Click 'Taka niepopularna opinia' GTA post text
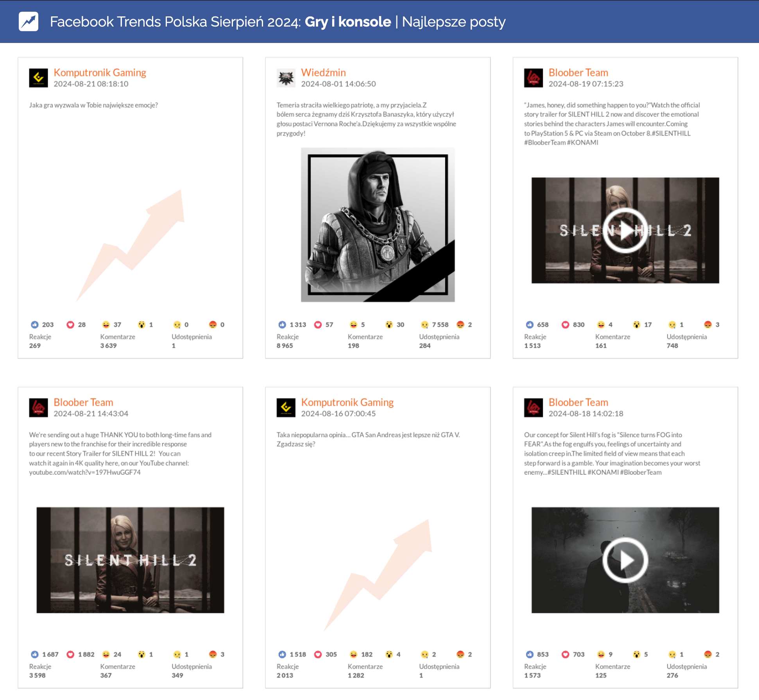 coord(368,439)
